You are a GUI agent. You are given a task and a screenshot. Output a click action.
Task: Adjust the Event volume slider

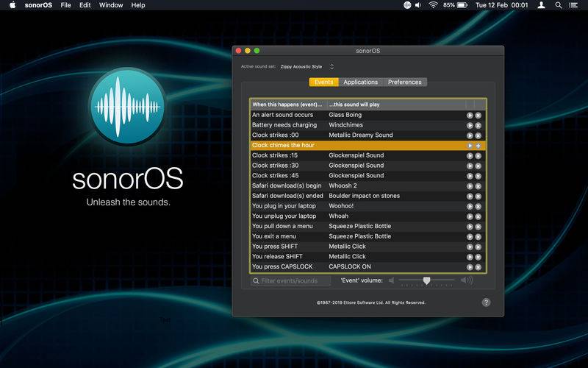[426, 280]
